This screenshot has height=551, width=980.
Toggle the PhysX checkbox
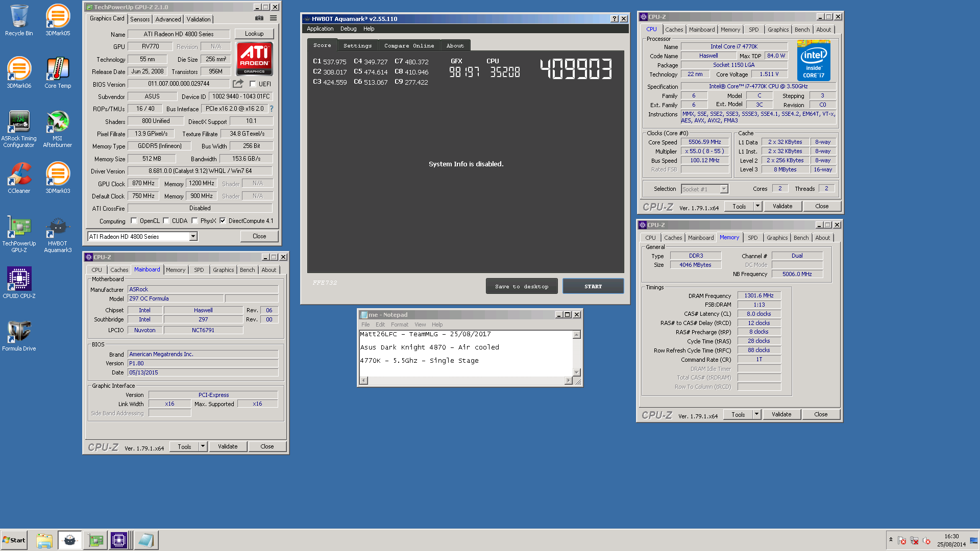[x=194, y=221]
